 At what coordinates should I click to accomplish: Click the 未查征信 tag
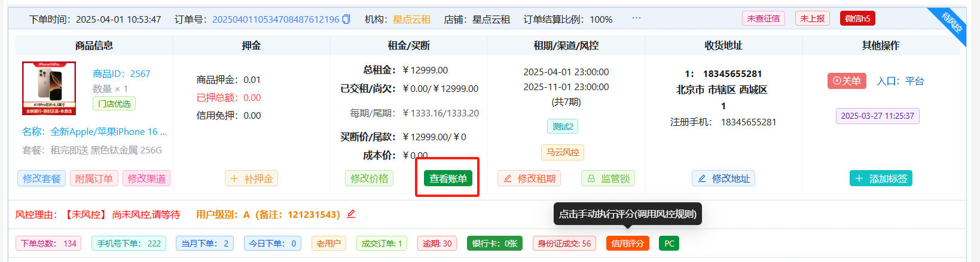click(764, 19)
